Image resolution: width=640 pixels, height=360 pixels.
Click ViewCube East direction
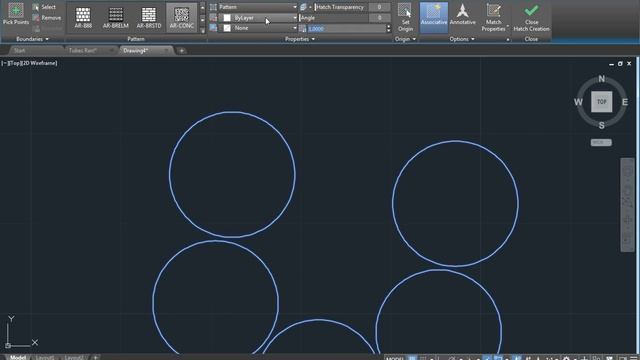tap(625, 102)
